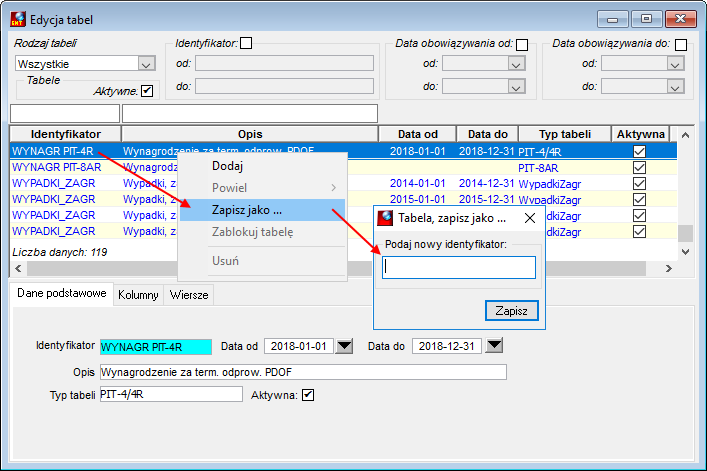Click the cyan Identyfikator field WYNAGR PIT-4R
This screenshot has width=707, height=471.
(156, 347)
